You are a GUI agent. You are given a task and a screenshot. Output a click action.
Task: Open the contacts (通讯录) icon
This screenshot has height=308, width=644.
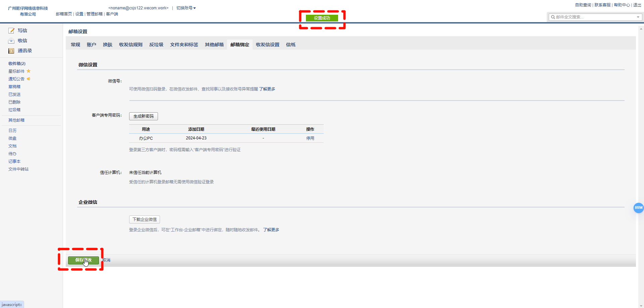(11, 51)
